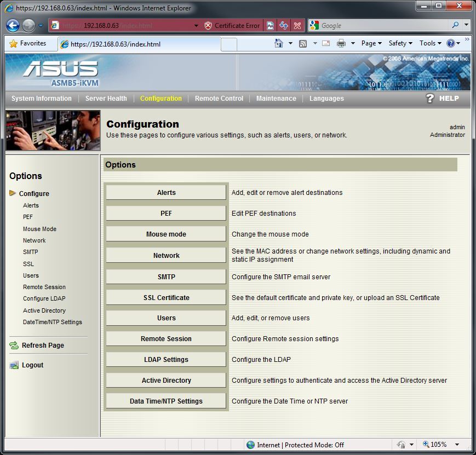Click the Stop loading X icon
Image resolution: width=476 pixels, height=455 pixels.
pos(297,26)
